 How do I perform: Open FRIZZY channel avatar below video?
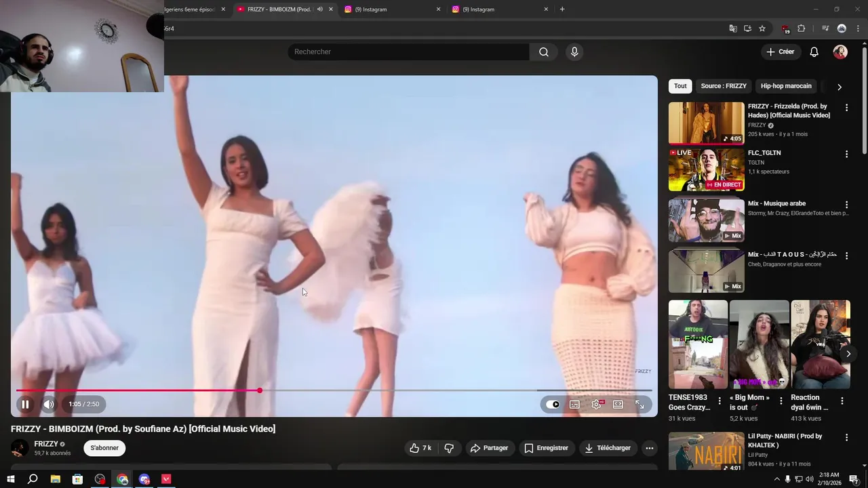[x=20, y=448]
